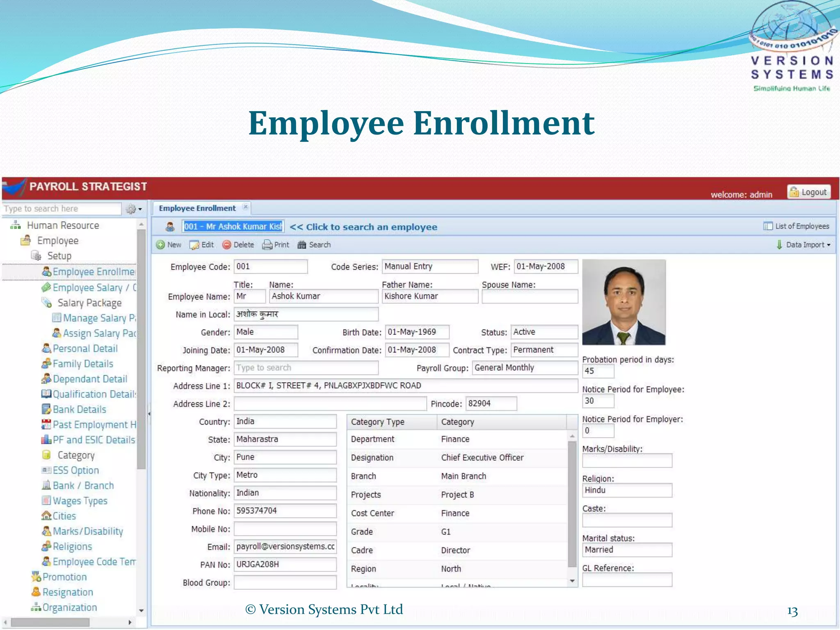This screenshot has width=840, height=630.
Task: Open the Setup node in the tree
Action: click(x=59, y=256)
